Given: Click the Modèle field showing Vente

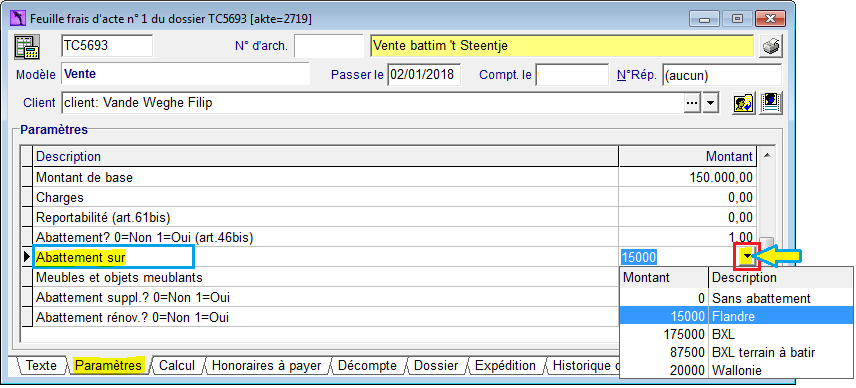Looking at the screenshot, I should pos(185,74).
